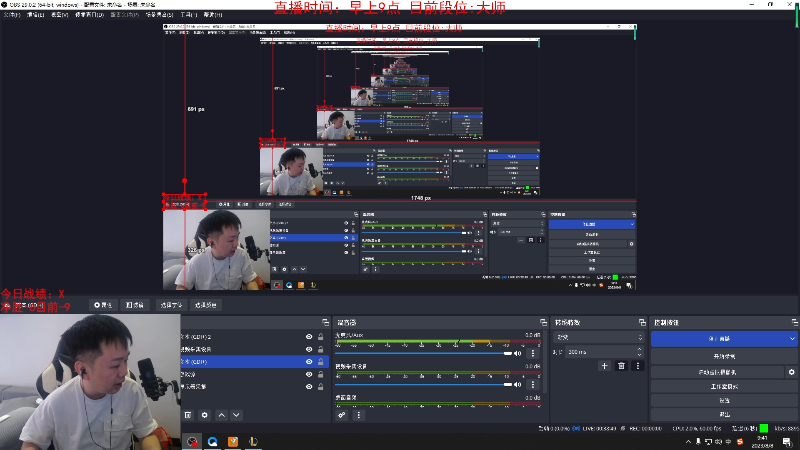800x450 pixels.
Task: Open the 场景集合(S) menu
Action: pyautogui.click(x=159, y=15)
